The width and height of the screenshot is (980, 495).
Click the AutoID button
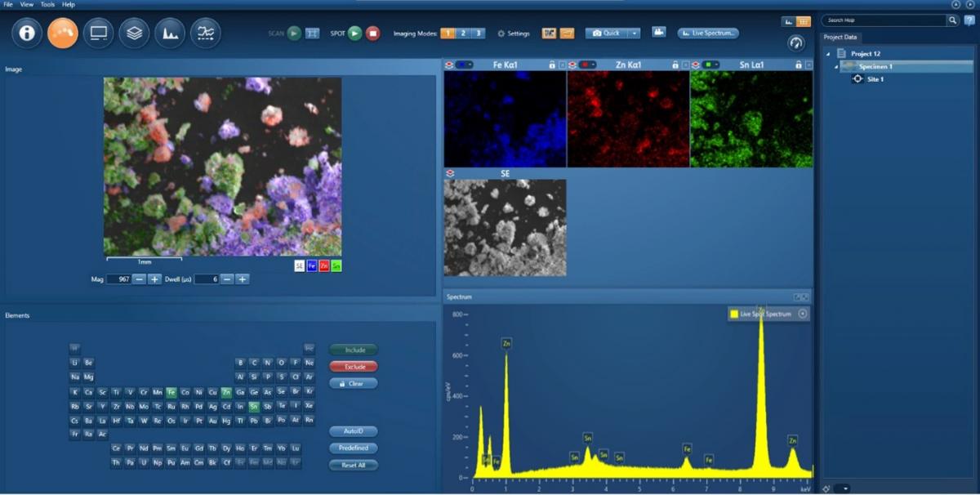(x=353, y=431)
